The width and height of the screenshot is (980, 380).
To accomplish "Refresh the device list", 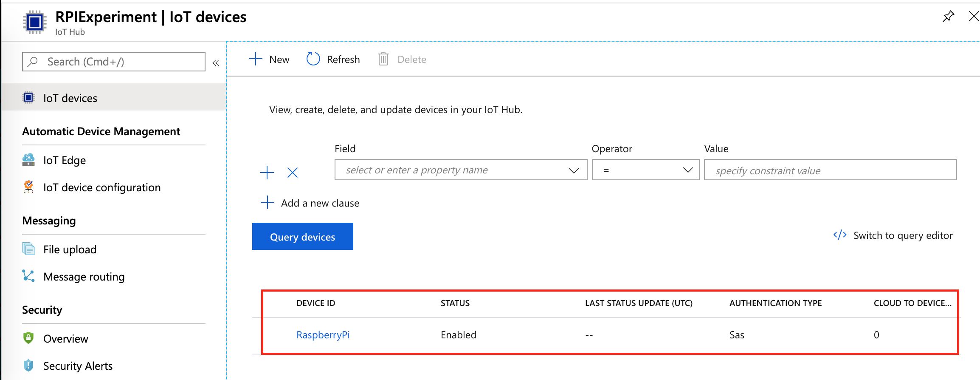I will 333,59.
